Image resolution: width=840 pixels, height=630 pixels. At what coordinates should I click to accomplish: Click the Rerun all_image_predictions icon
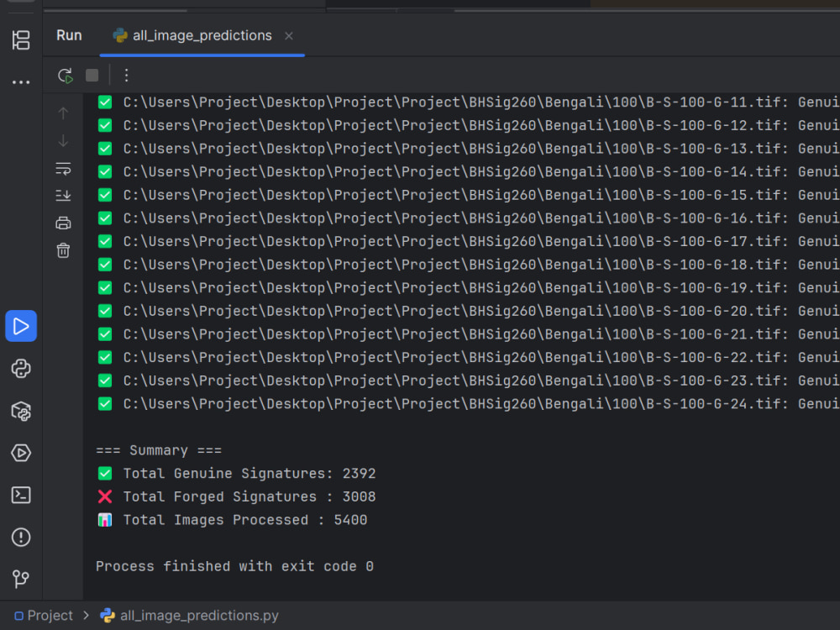[x=66, y=76]
